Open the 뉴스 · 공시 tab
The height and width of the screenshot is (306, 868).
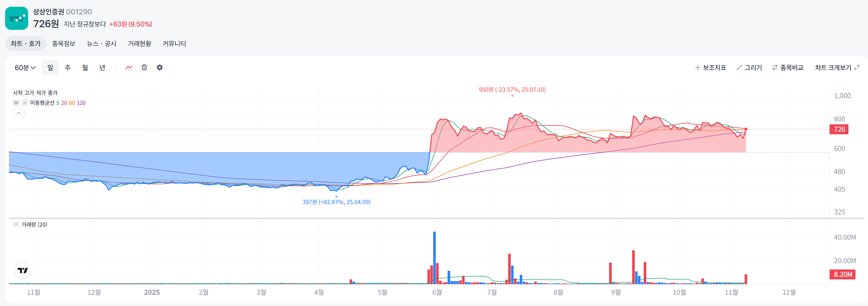[102, 44]
